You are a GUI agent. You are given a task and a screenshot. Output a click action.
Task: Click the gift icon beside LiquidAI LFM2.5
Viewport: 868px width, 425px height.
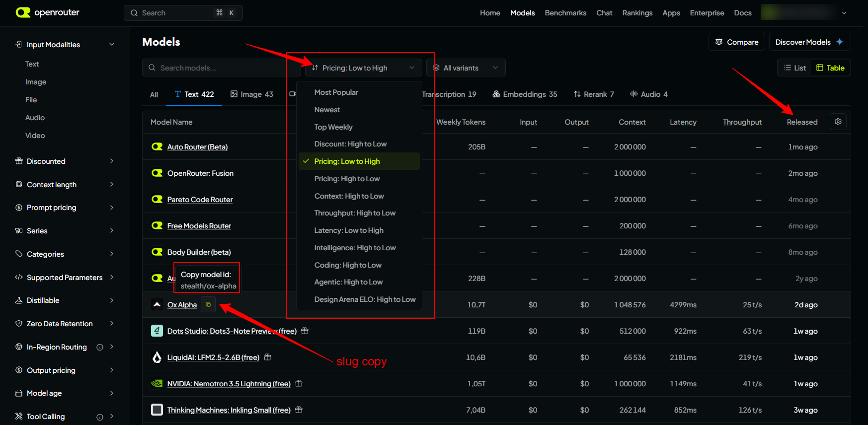click(268, 357)
